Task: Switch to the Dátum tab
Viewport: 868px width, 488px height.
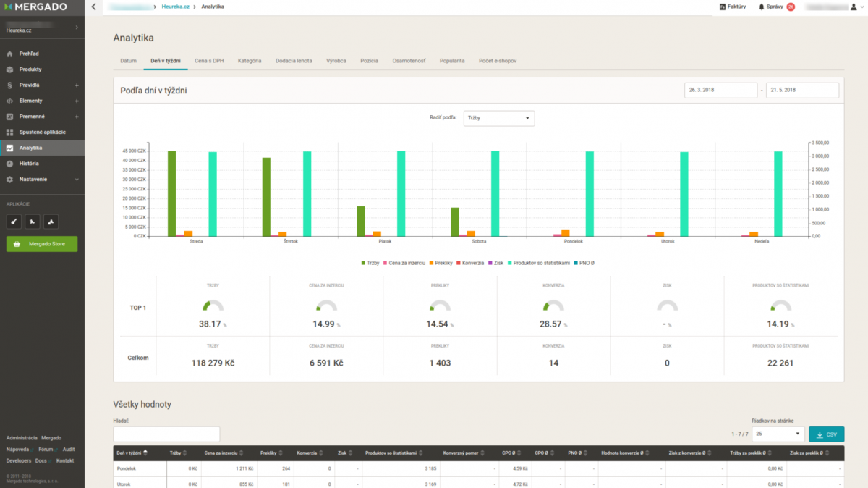Action: pyautogui.click(x=129, y=61)
